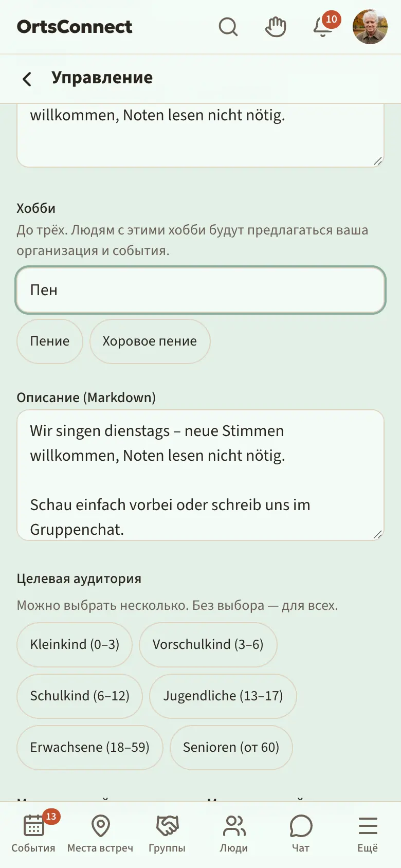The width and height of the screenshot is (401, 868).
Task: Go back using the chevron arrow
Action: point(27,79)
